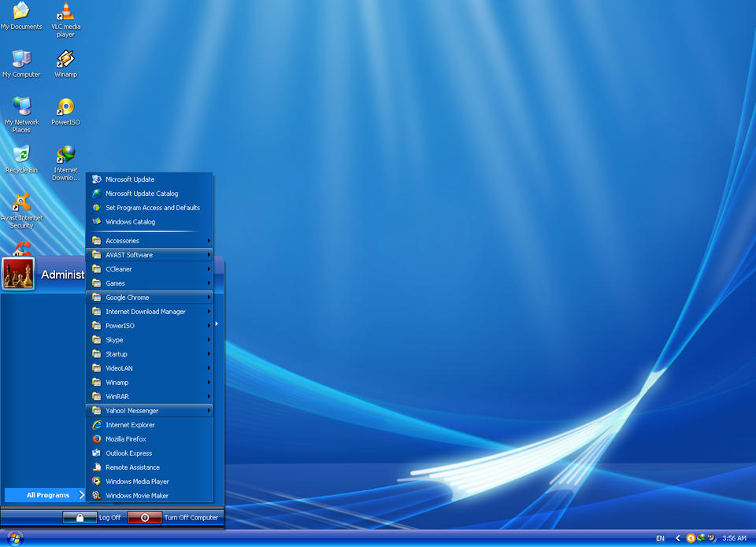
Task: Launch Windows Movie Maker from menu
Action: click(150, 495)
